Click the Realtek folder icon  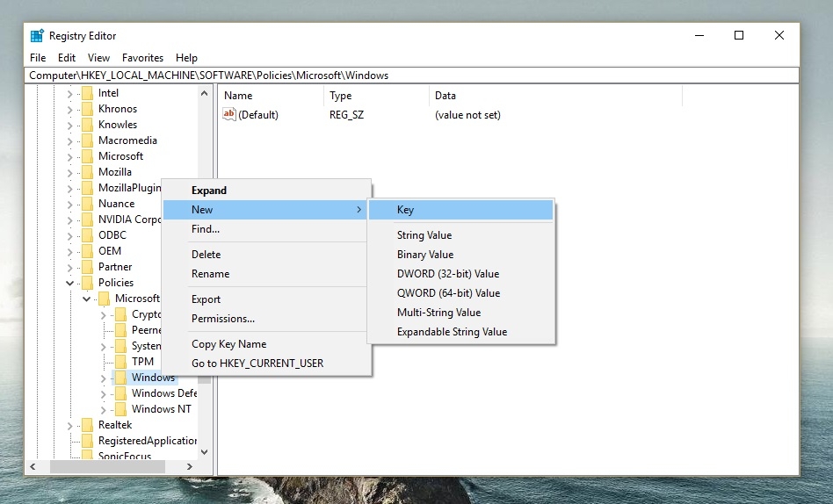click(87, 425)
